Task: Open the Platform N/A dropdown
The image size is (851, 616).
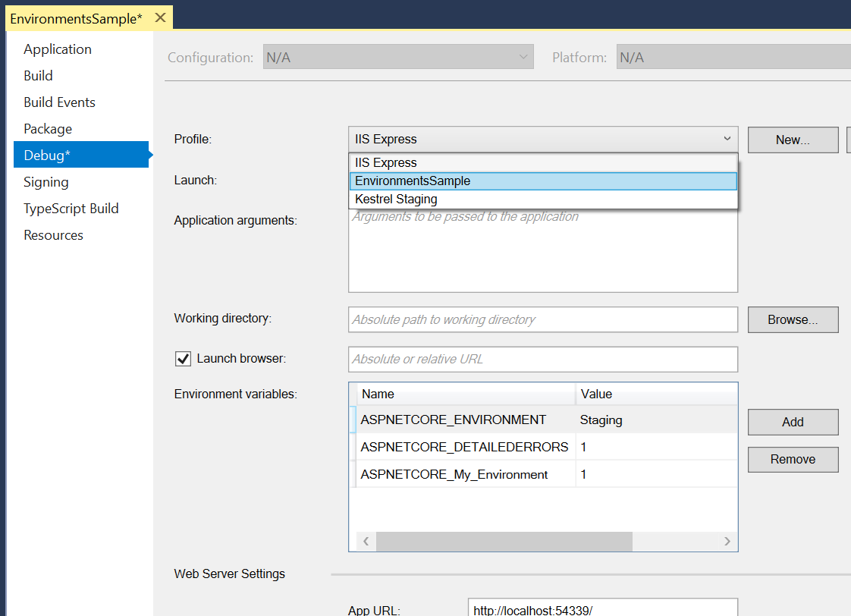Action: 733,57
